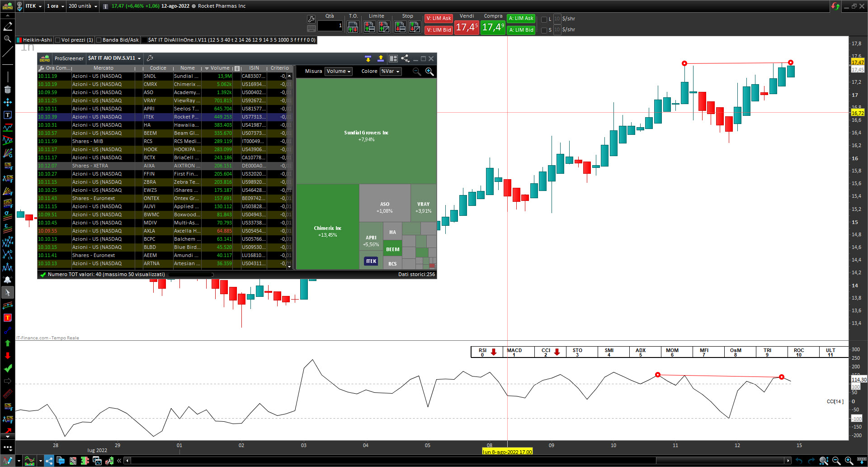Open order book brick icon at bottom
Viewport: 868px width, 467px height.
(x=85, y=461)
